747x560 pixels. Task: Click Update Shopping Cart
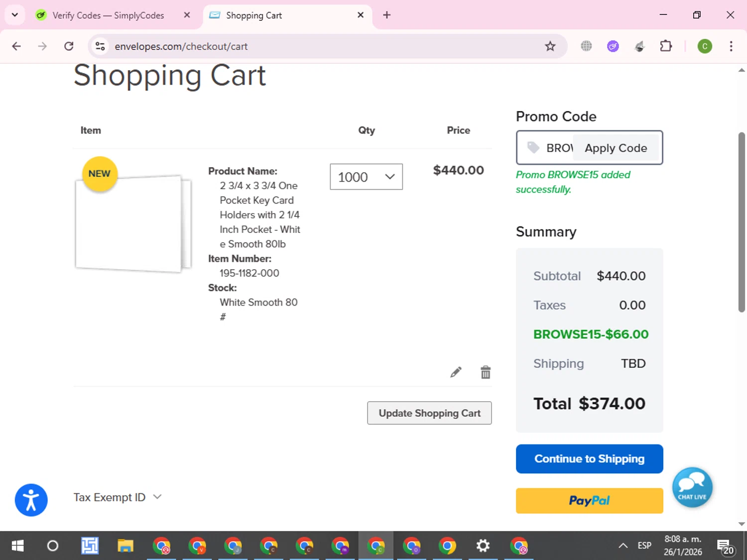(x=429, y=413)
